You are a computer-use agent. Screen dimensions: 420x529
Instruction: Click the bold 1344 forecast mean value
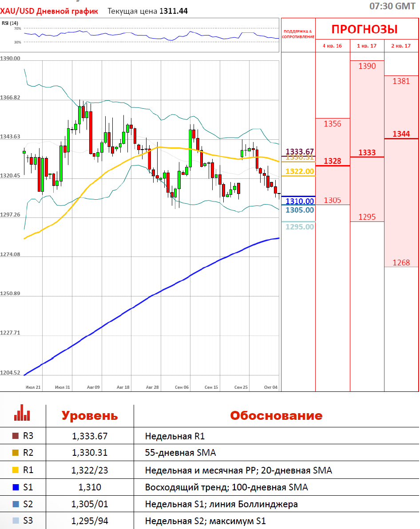click(401, 134)
